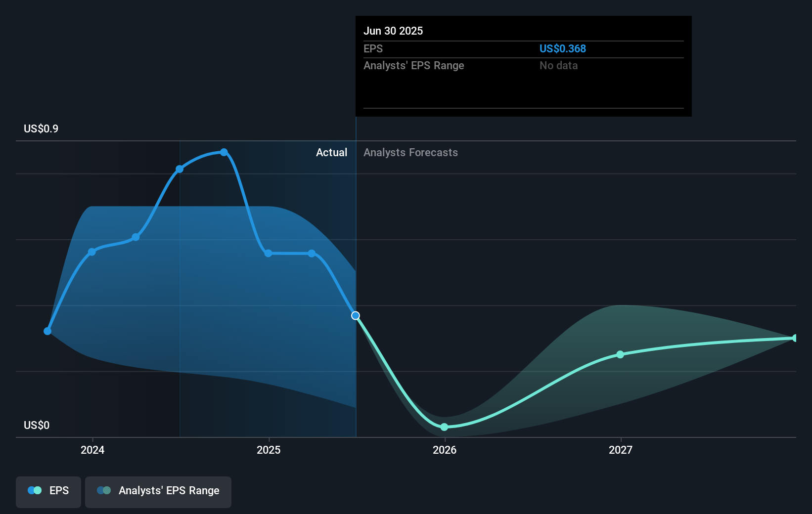
Task: Click the EPS data point after 2025 start
Action: 312,253
